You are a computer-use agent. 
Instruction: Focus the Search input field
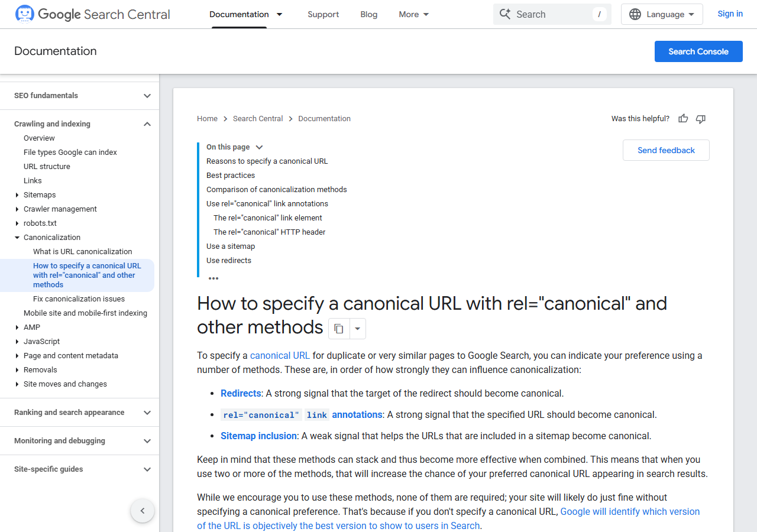coord(552,14)
